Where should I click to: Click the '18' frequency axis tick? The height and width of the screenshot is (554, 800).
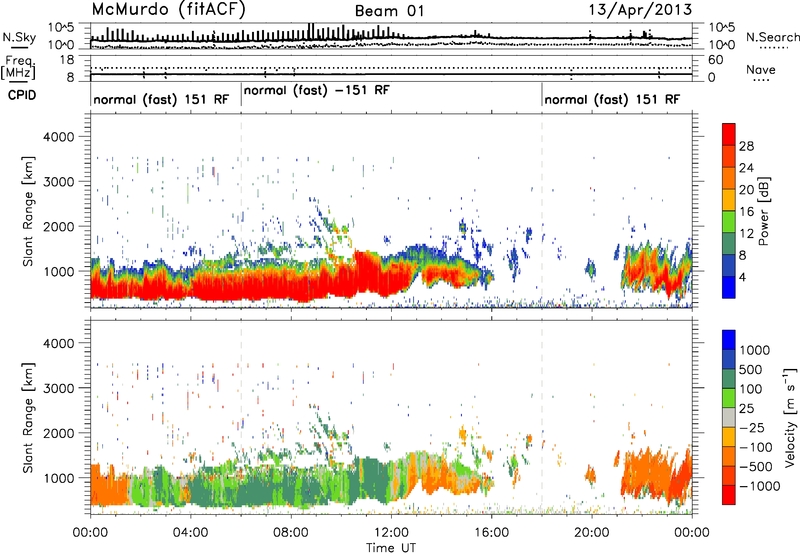pos(67,60)
